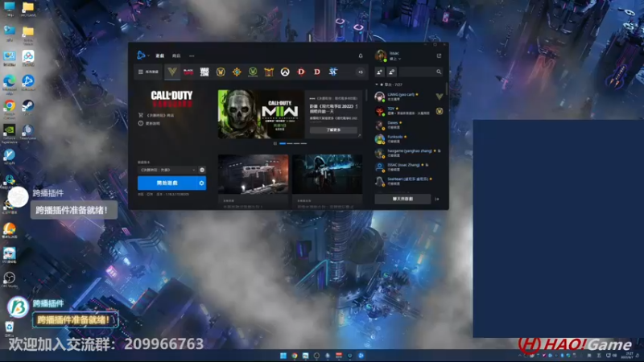Open the Microsoft Edge desktop shortcut
This screenshot has width=644, height=362.
click(10, 84)
